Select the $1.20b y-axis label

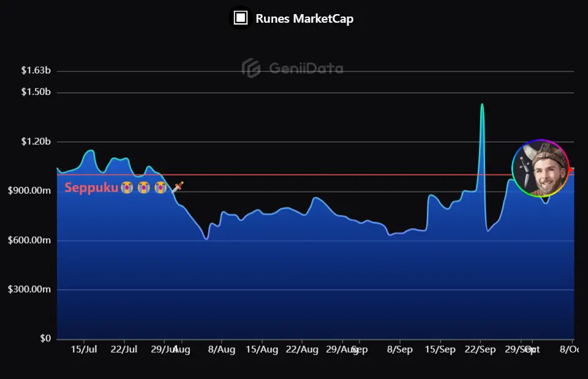(x=36, y=142)
